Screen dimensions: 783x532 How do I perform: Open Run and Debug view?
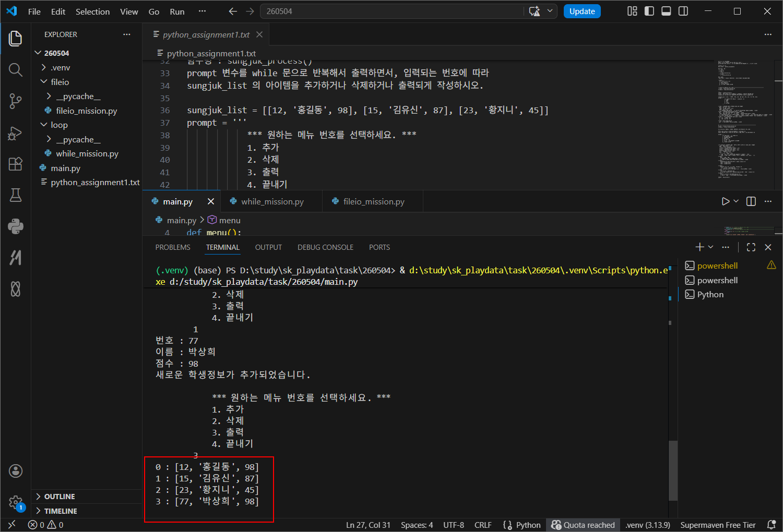[x=16, y=132]
